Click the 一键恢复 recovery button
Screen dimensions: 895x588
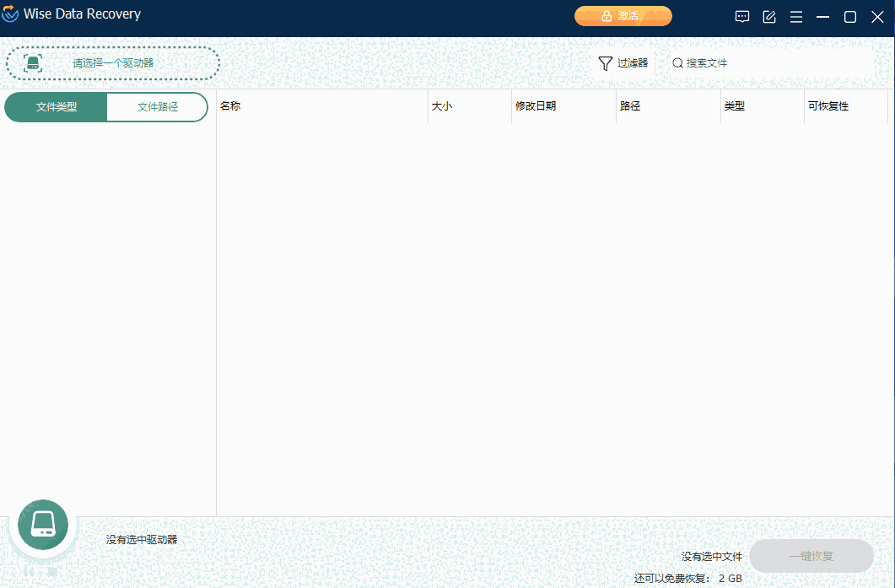tap(811, 556)
